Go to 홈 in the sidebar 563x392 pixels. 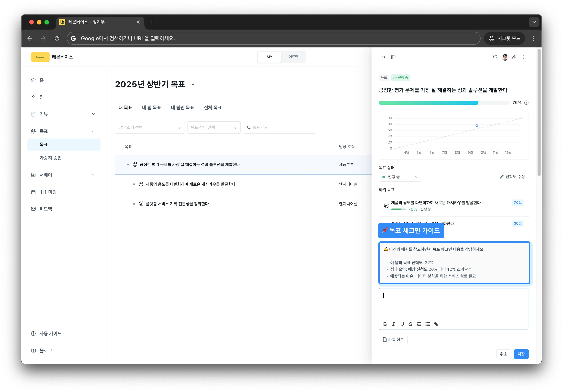(64, 80)
